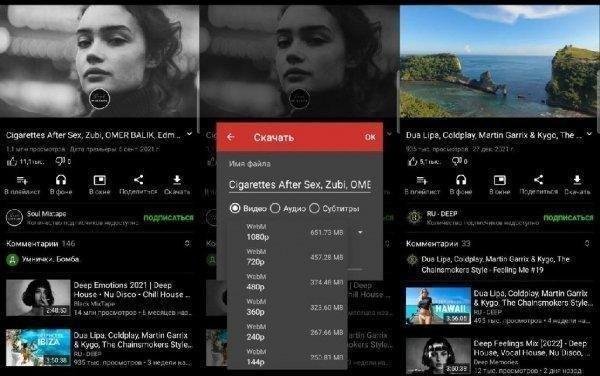The width and height of the screenshot is (600, 376).
Task: Select the Субтитры radio button
Action: click(x=314, y=208)
